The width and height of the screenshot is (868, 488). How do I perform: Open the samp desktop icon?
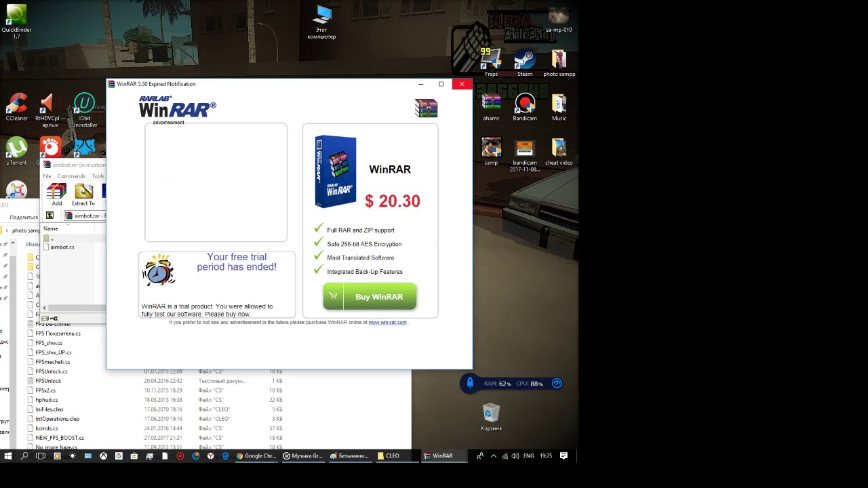click(x=491, y=152)
